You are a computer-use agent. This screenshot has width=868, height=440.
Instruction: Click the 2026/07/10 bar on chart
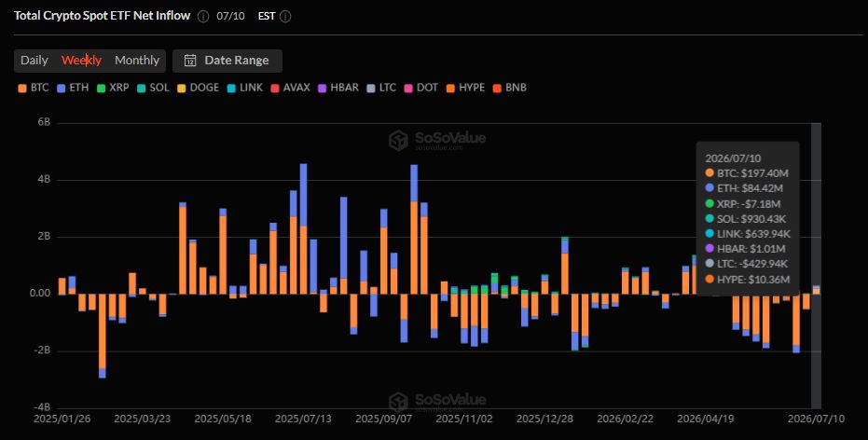click(x=816, y=290)
